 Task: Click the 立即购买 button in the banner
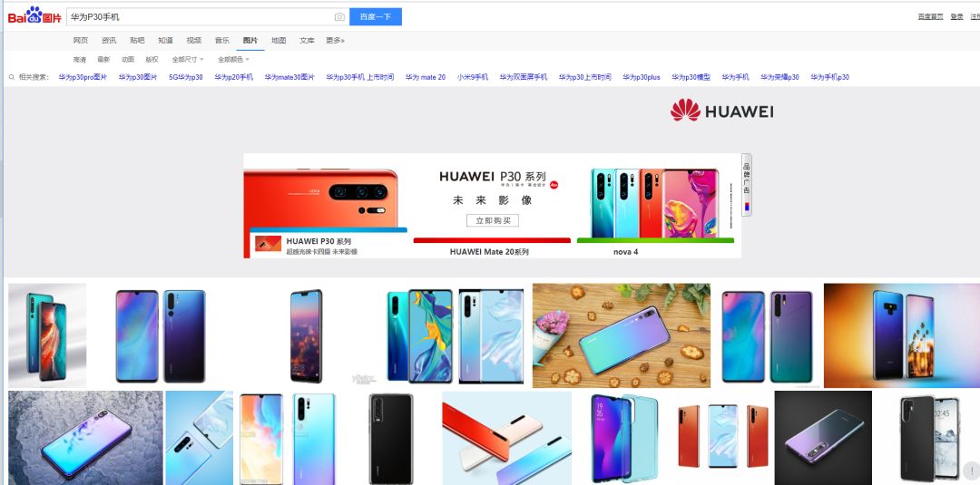point(493,220)
